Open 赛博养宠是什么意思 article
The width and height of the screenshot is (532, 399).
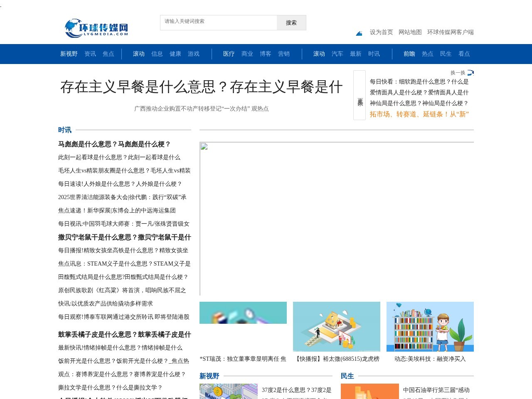122,374
